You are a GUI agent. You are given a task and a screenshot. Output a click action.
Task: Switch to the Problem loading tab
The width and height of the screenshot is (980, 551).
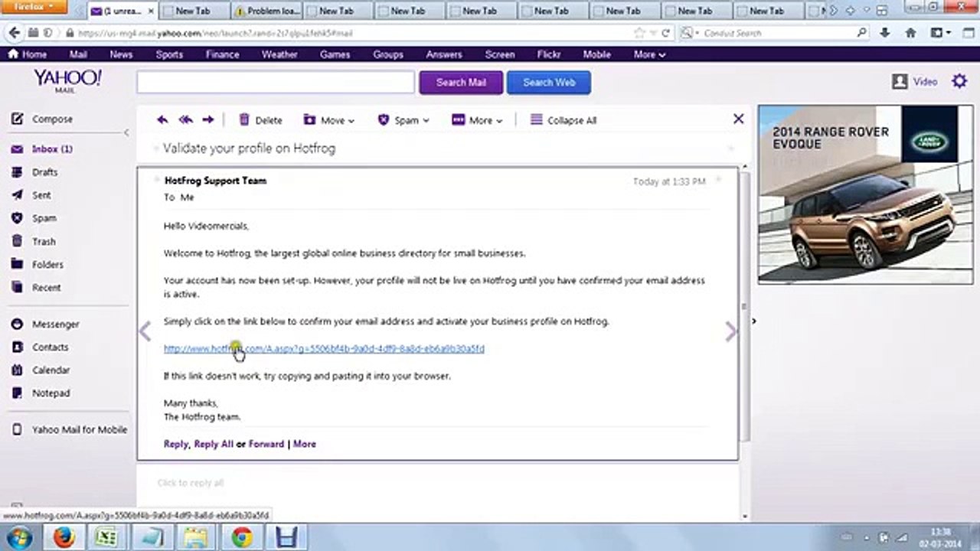(266, 11)
